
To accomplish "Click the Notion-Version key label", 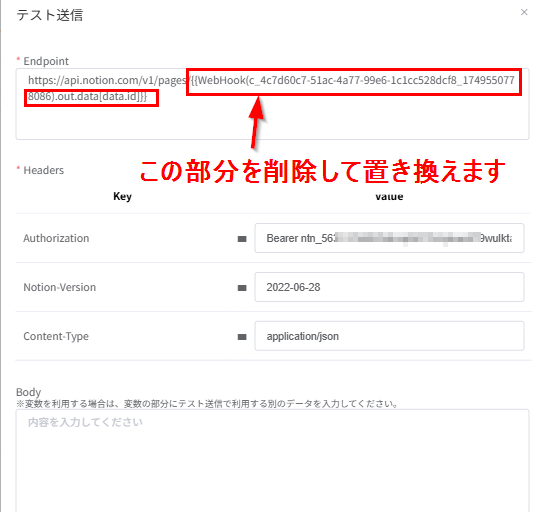I will (60, 287).
